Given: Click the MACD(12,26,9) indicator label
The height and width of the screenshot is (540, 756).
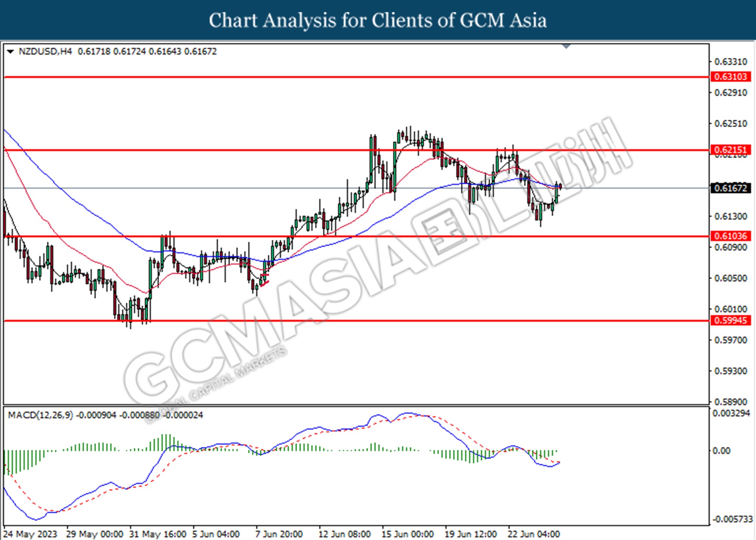Looking at the screenshot, I should coord(40,415).
